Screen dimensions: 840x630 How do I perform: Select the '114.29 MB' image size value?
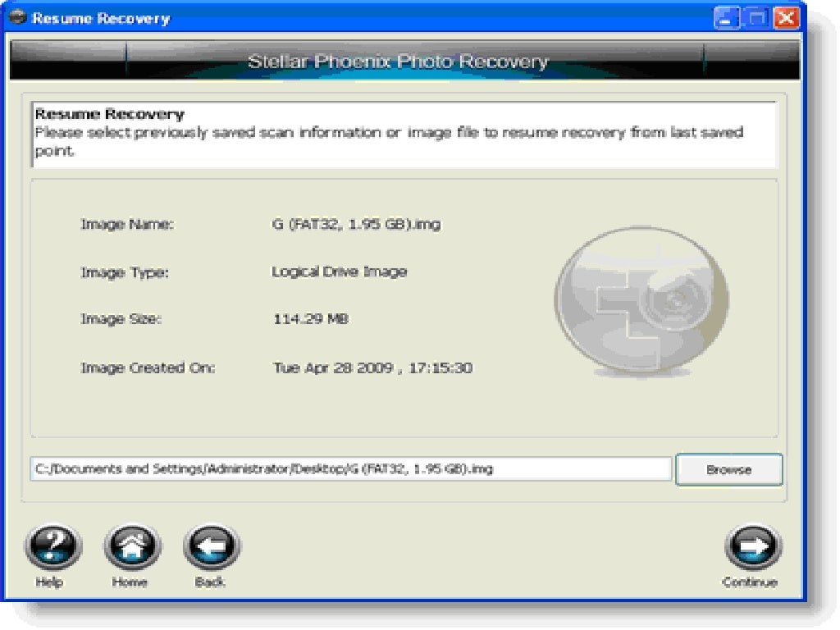(x=311, y=319)
